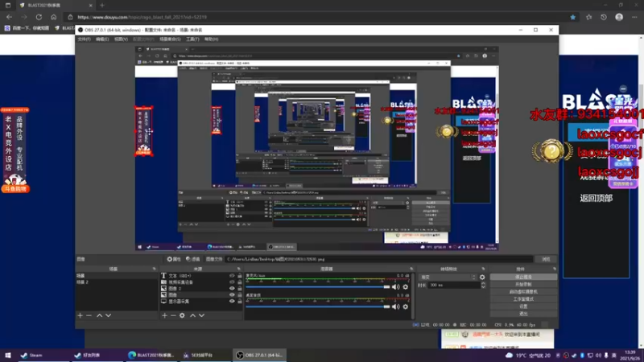Open Steam from taskbar
Viewport: 644px width, 362px height.
click(32, 356)
